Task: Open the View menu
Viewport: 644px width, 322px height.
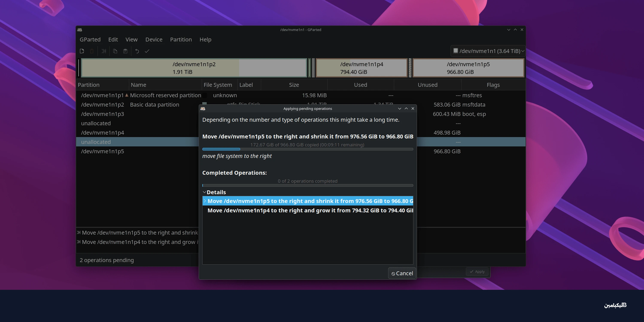Action: pos(132,39)
